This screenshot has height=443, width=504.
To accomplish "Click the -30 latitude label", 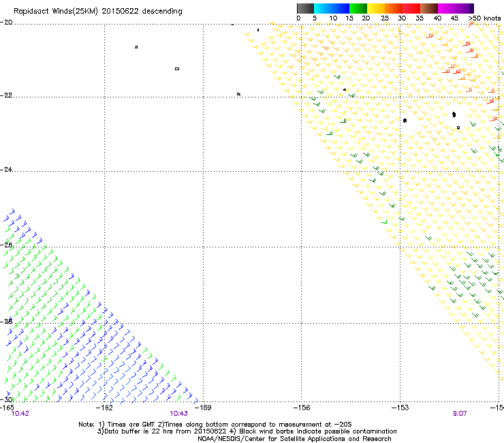I will [x=6, y=399].
